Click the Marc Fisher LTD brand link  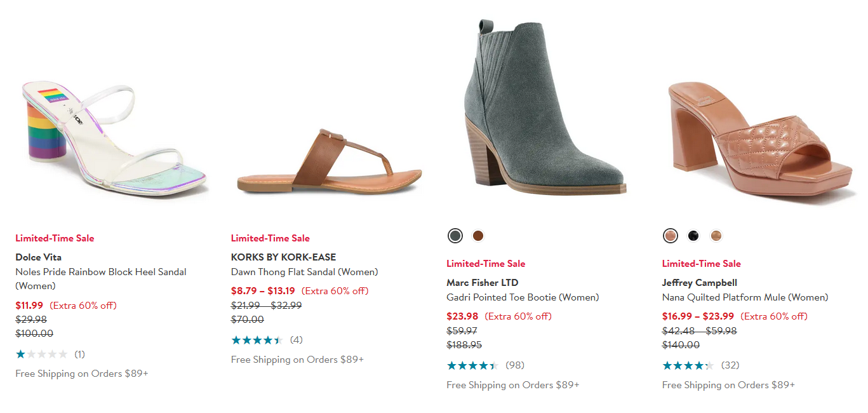coord(482,282)
